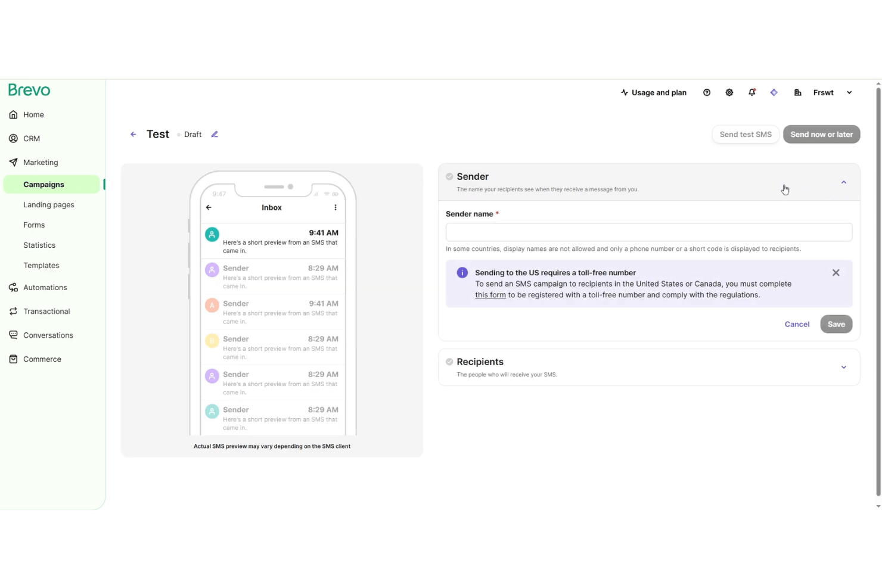Open Statistics in the sidebar
The width and height of the screenshot is (882, 588).
(39, 245)
